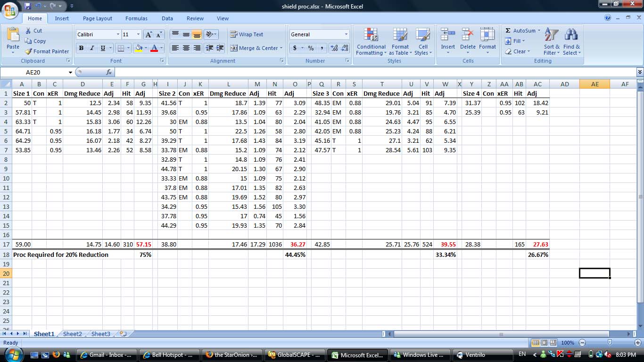
Task: Click the Insert Function fx icon
Action: 109,72
